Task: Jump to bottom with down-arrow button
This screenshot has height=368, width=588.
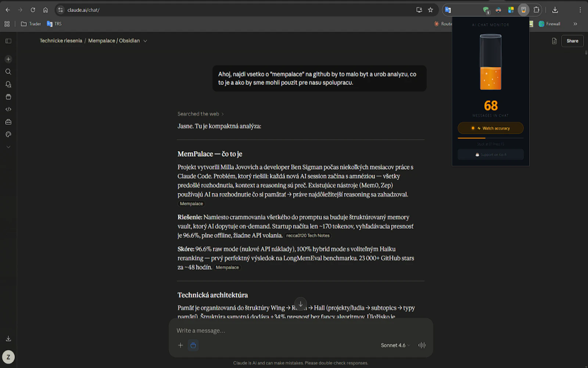Action: [x=301, y=304]
